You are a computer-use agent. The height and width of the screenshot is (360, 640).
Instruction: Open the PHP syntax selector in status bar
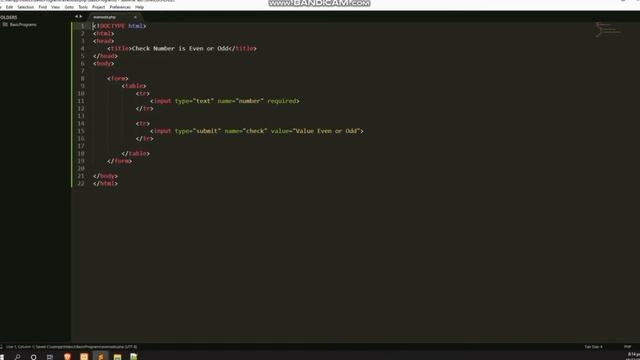click(627, 347)
